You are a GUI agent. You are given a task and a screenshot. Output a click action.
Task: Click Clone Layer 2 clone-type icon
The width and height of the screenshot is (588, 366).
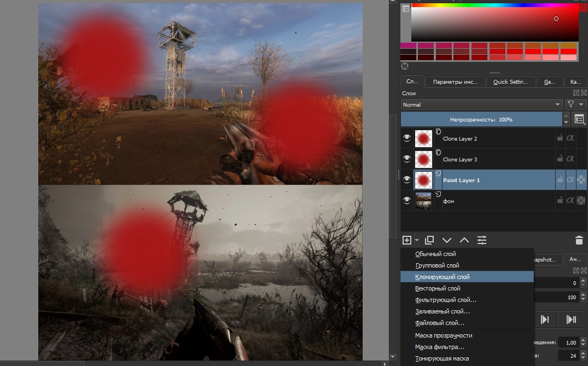point(438,132)
